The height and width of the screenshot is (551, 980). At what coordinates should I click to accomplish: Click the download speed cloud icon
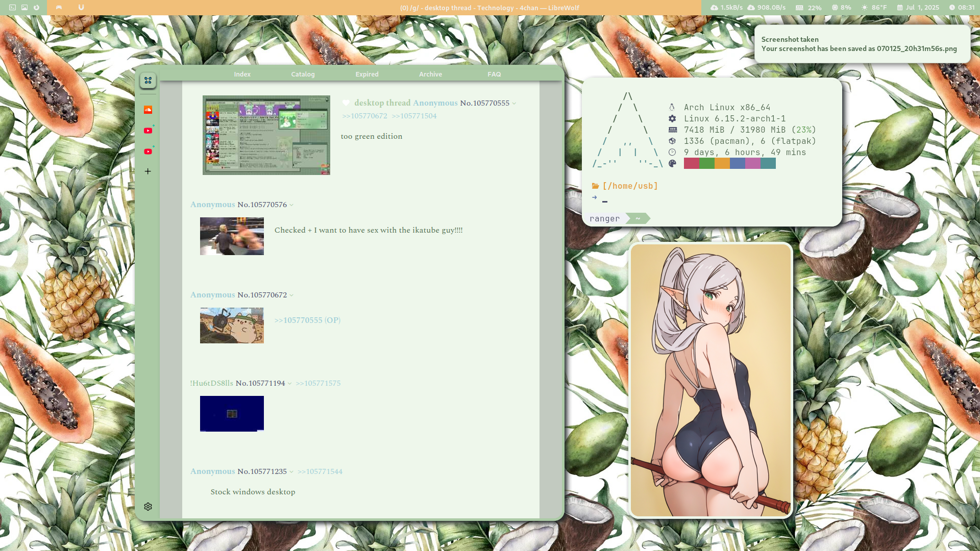751,8
